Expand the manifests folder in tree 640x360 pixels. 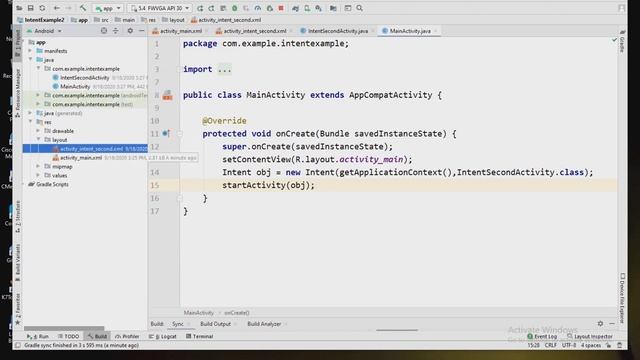pyautogui.click(x=30, y=51)
